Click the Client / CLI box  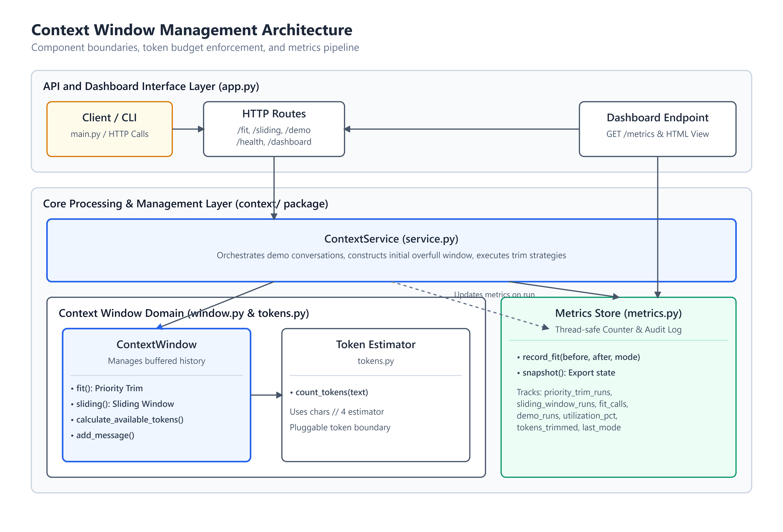pyautogui.click(x=109, y=129)
